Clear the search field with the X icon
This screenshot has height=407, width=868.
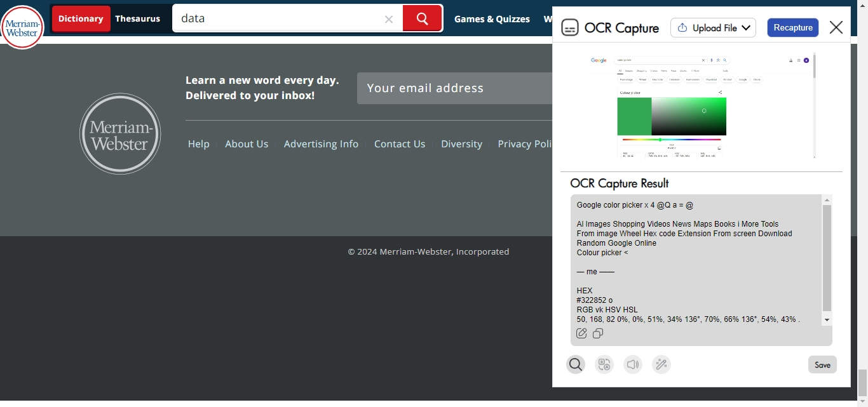389,19
